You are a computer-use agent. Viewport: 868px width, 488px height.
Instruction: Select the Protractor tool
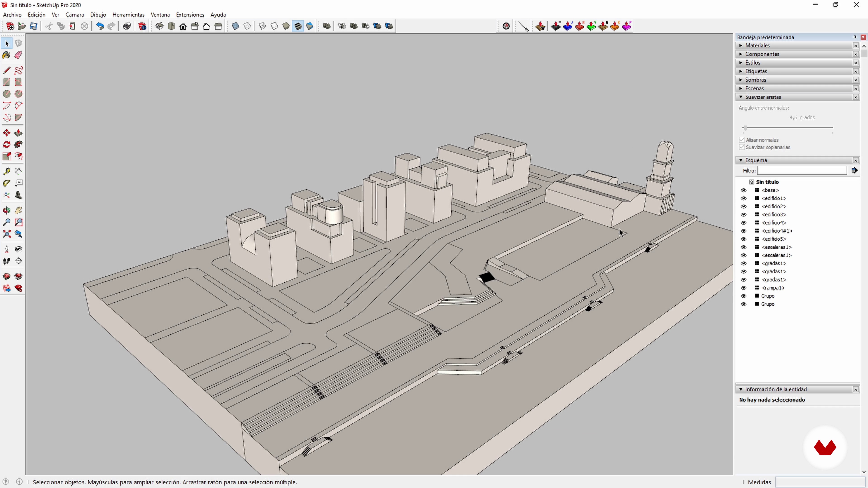6,183
